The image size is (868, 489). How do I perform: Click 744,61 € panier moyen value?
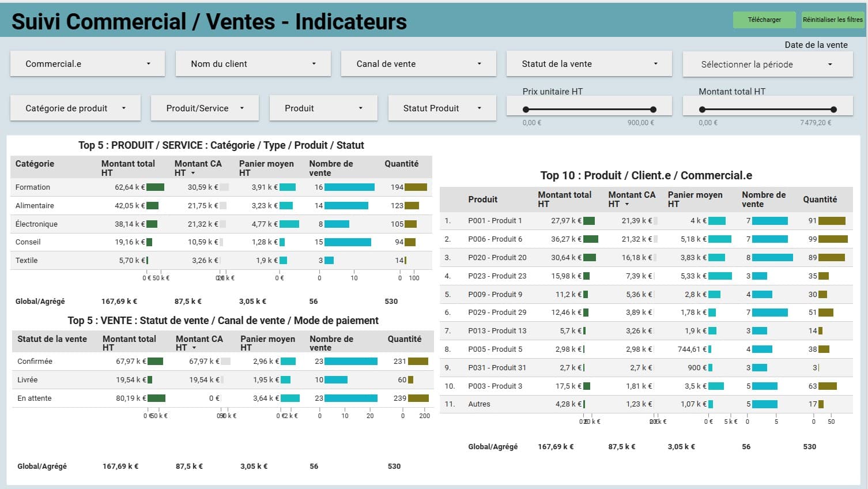[x=692, y=349]
